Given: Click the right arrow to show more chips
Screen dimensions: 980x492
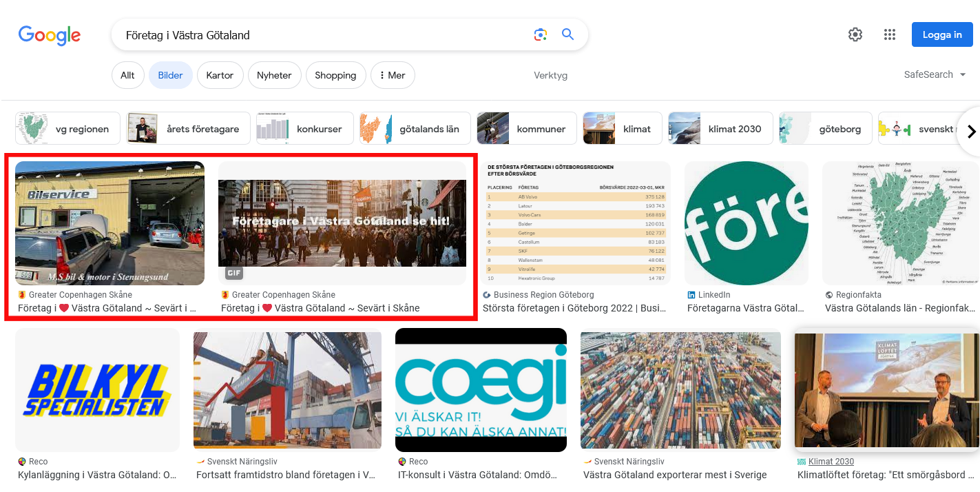Looking at the screenshot, I should 971,131.
